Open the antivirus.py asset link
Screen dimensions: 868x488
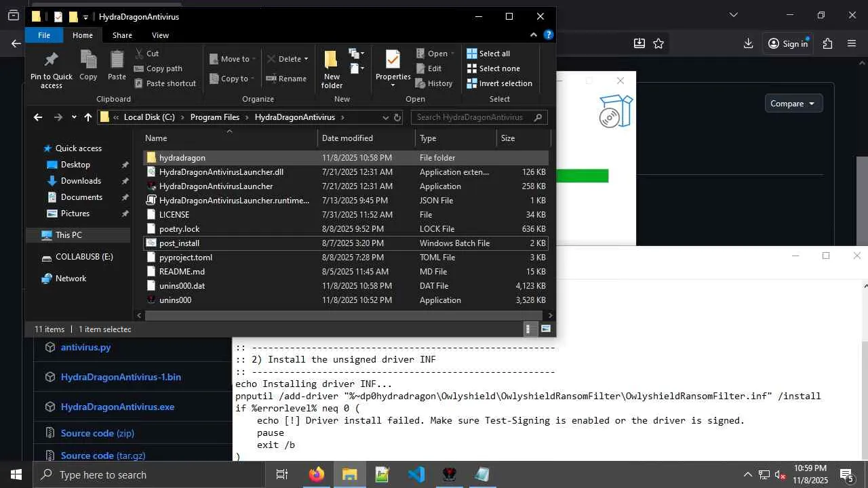pyautogui.click(x=85, y=347)
